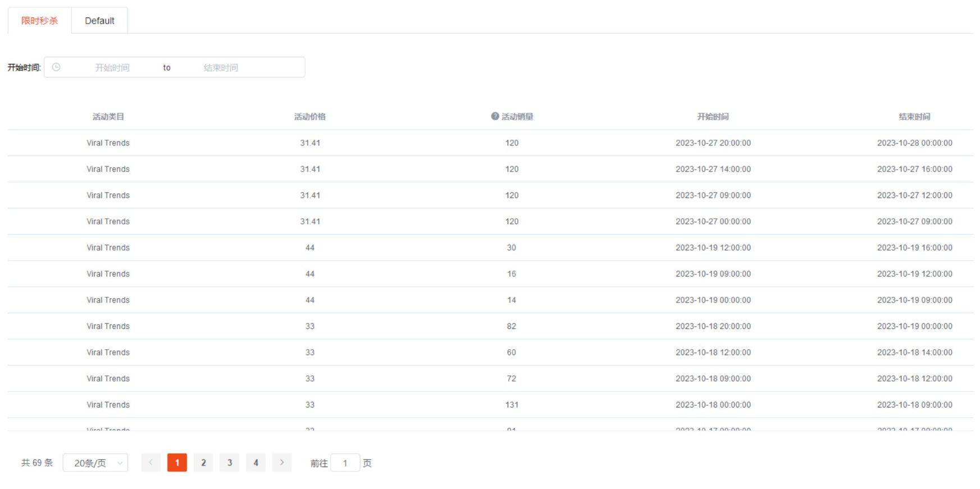Click the 活动销量 help question icon
980x489 pixels.
click(495, 116)
